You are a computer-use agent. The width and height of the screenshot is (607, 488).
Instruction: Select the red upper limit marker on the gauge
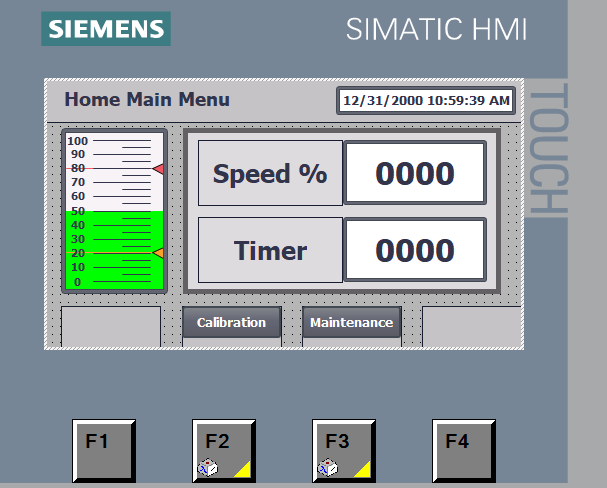click(x=158, y=169)
